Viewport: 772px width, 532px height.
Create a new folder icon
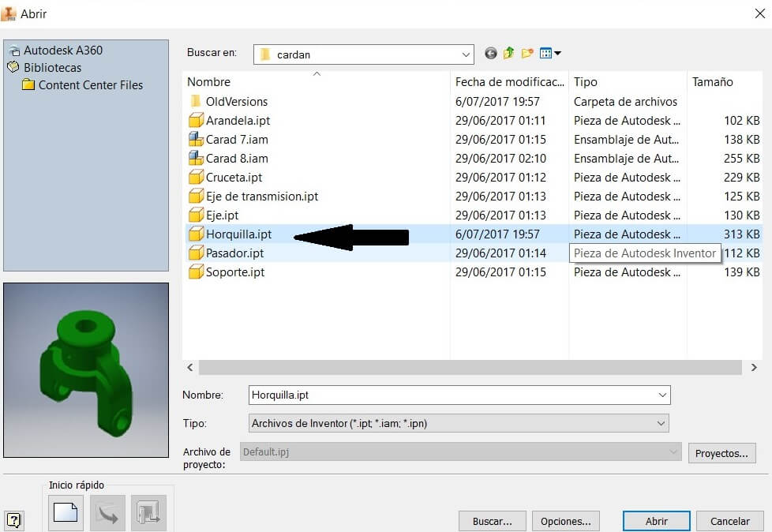point(527,53)
